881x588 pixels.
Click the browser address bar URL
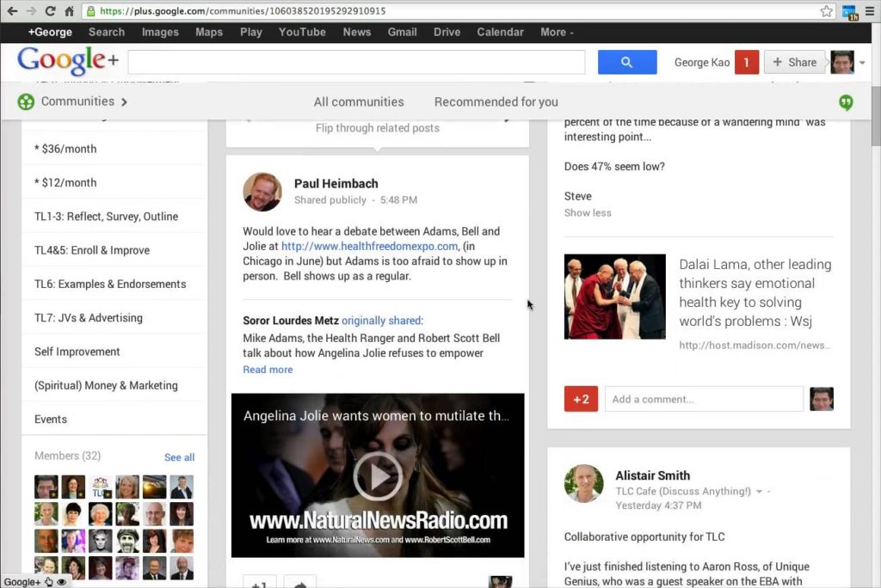pyautogui.click(x=243, y=10)
